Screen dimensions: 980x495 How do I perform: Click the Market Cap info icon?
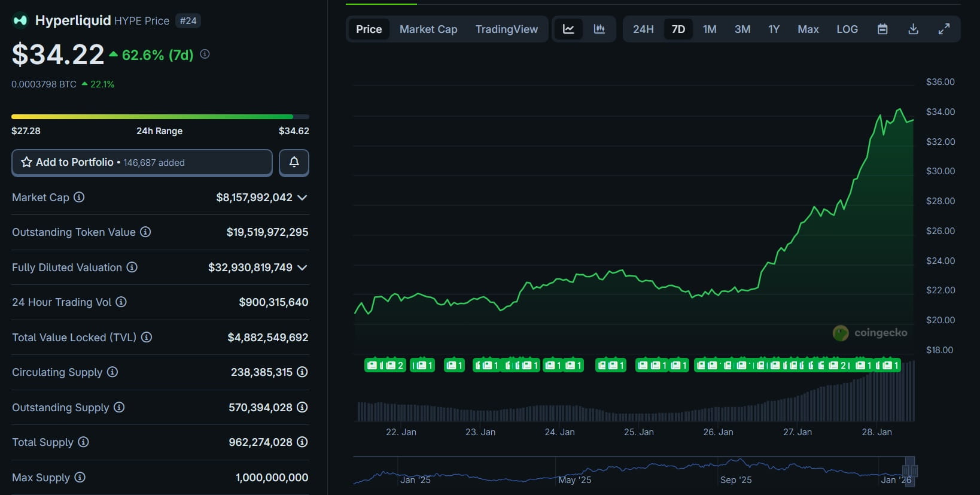point(79,197)
